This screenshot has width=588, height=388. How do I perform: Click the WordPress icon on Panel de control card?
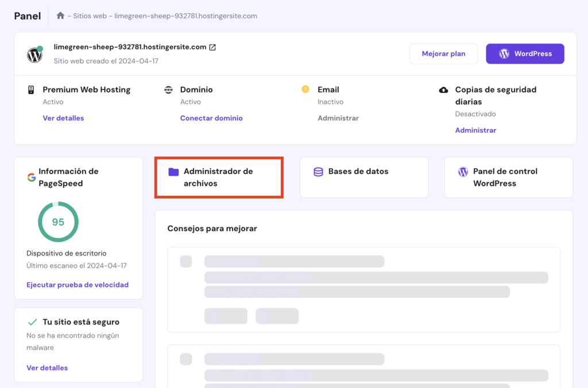(463, 172)
